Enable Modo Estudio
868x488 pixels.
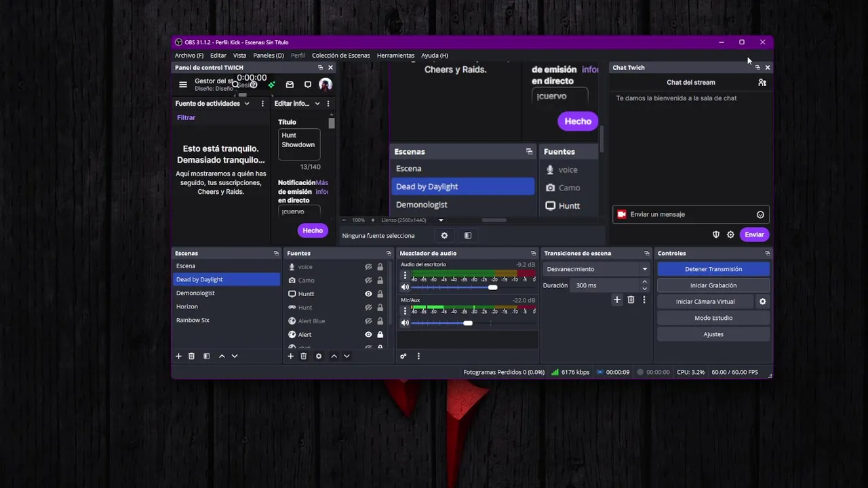coord(713,318)
